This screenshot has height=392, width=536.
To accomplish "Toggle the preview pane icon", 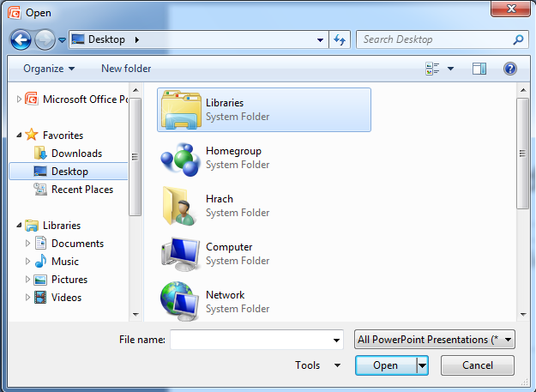I will click(479, 69).
